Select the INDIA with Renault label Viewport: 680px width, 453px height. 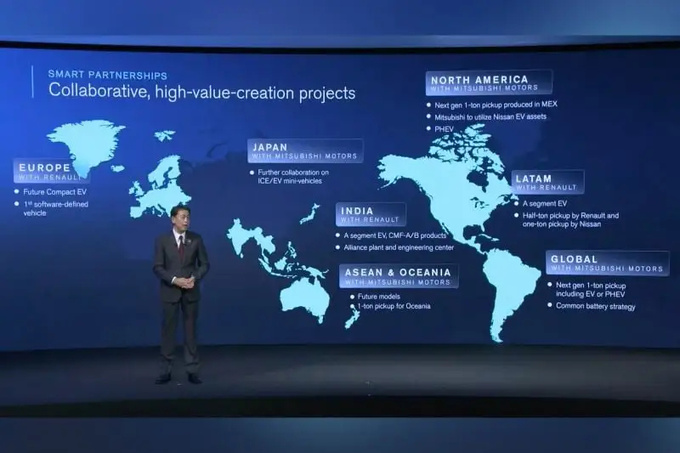coord(370,214)
